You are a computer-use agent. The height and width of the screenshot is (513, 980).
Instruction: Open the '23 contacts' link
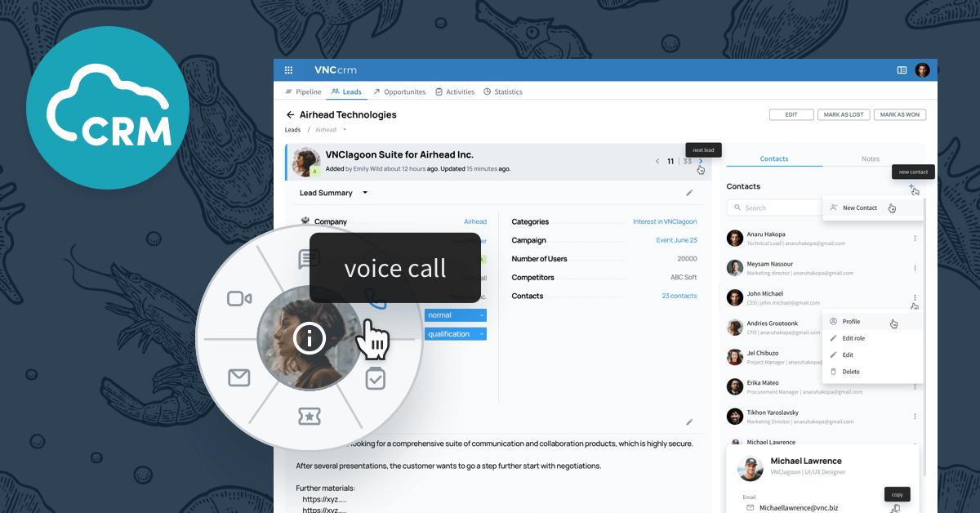click(679, 296)
